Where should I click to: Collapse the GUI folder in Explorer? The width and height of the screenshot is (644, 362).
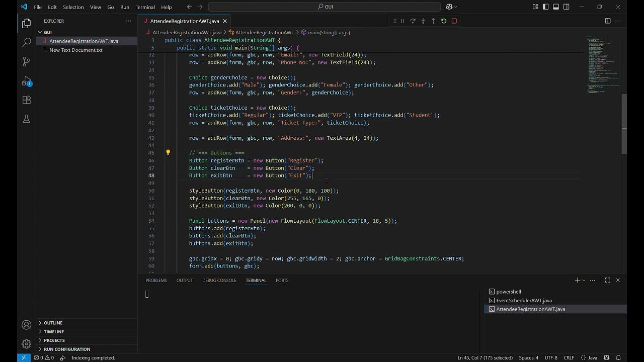87,32
